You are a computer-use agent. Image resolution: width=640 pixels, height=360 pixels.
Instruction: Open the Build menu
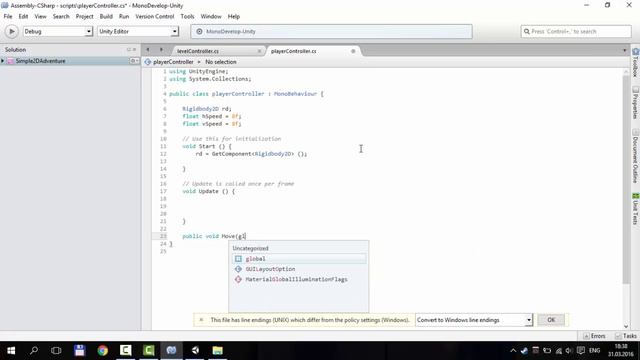click(x=106, y=16)
